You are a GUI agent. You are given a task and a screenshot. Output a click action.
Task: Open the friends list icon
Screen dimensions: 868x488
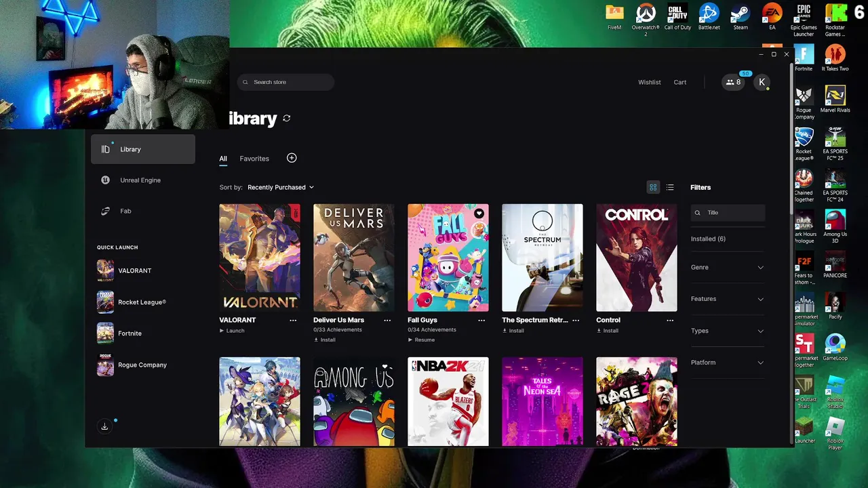point(733,82)
